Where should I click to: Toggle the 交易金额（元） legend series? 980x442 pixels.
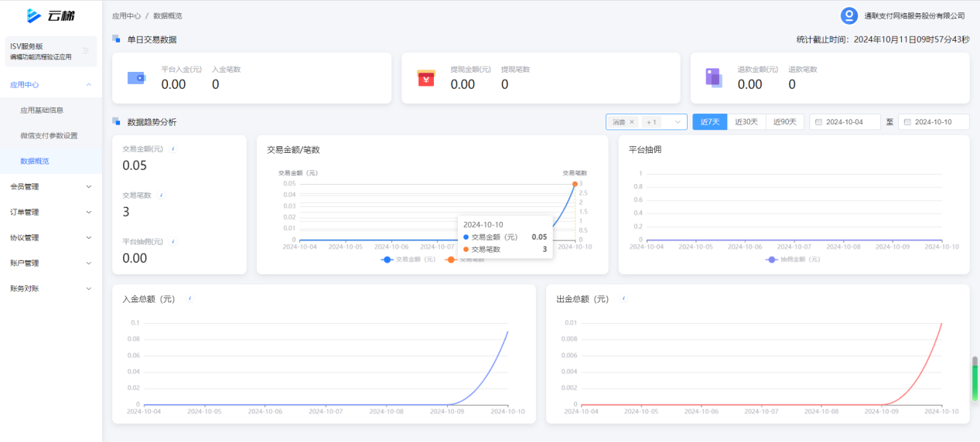tap(409, 260)
